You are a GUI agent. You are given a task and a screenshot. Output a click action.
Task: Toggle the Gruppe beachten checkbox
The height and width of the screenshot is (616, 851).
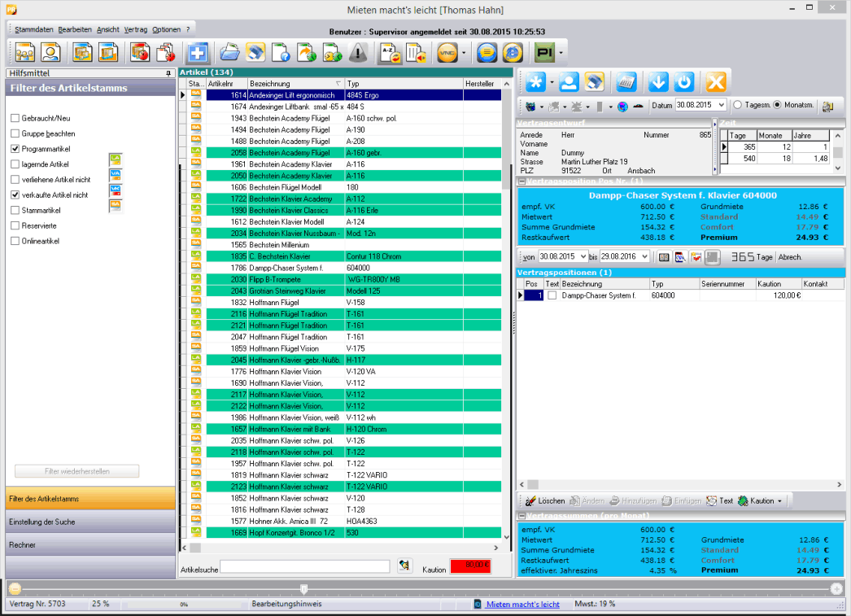[x=15, y=133]
